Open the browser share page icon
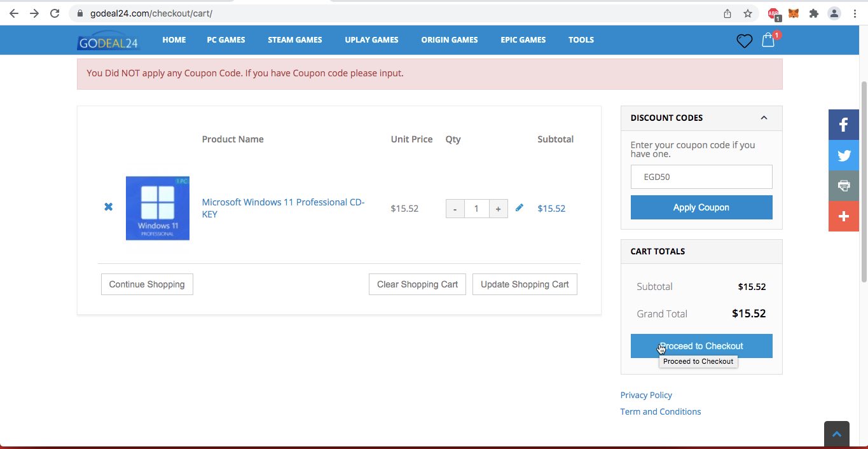The width and height of the screenshot is (868, 449). 727,13
